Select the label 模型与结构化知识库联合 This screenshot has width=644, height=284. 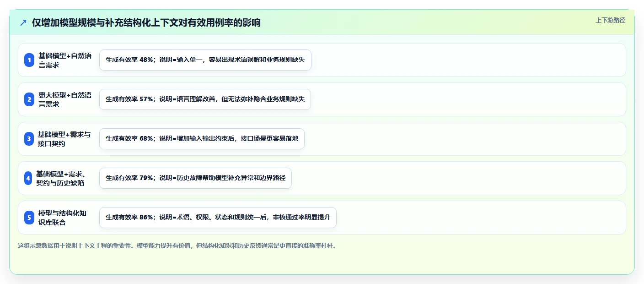point(63,218)
